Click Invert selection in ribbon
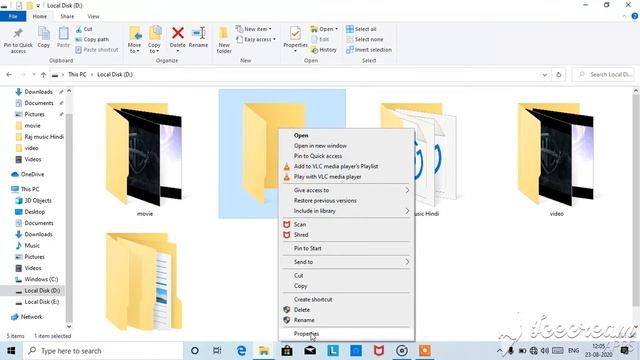This screenshot has width=640, height=360. click(369, 50)
